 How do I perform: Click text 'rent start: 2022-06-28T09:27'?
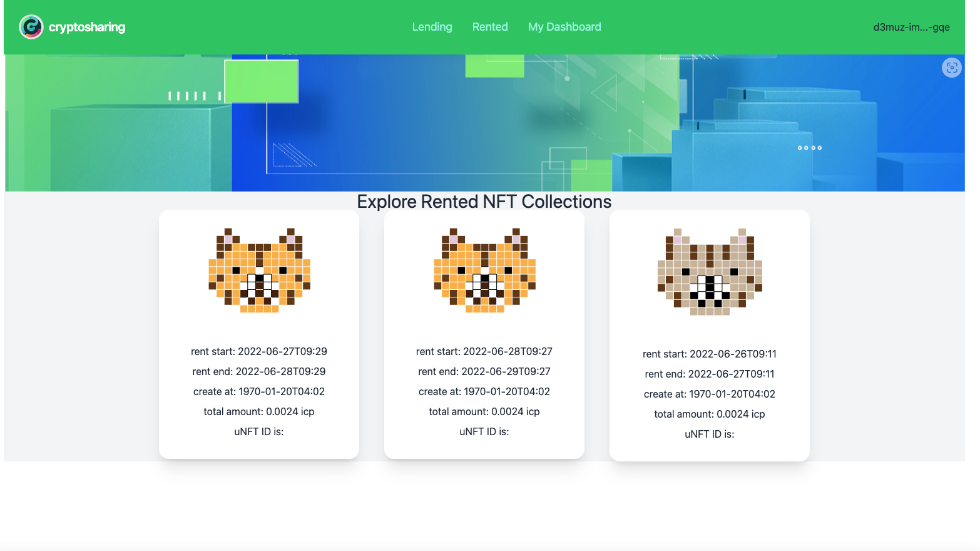(484, 351)
